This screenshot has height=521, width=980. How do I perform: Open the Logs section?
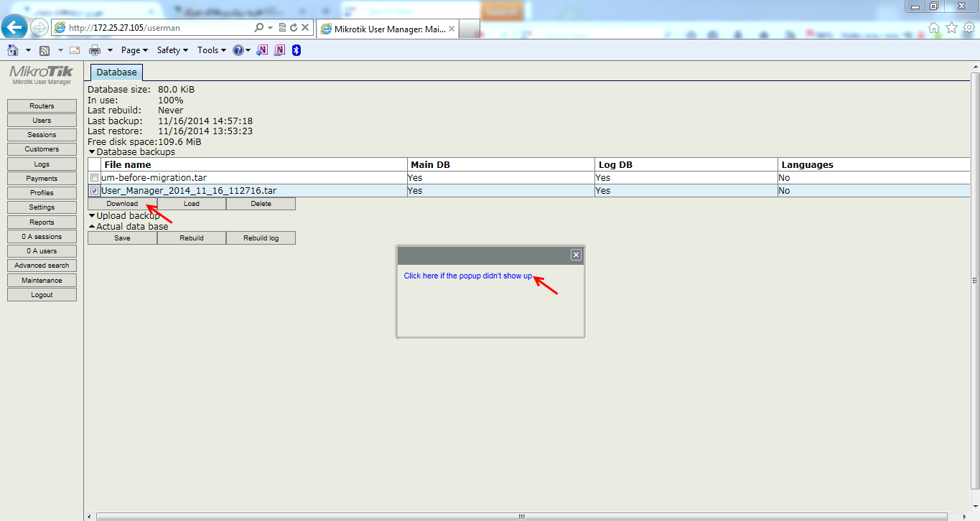(42, 164)
